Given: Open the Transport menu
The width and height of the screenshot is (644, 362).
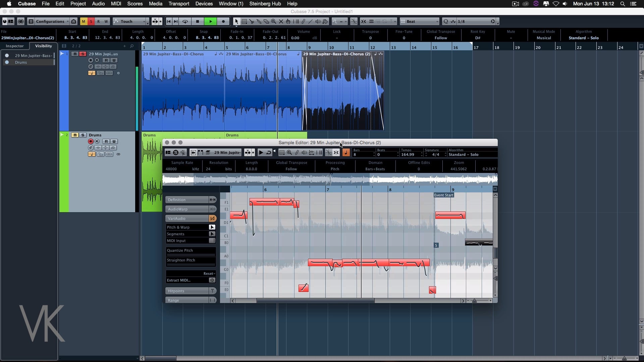Looking at the screenshot, I should click(x=179, y=4).
